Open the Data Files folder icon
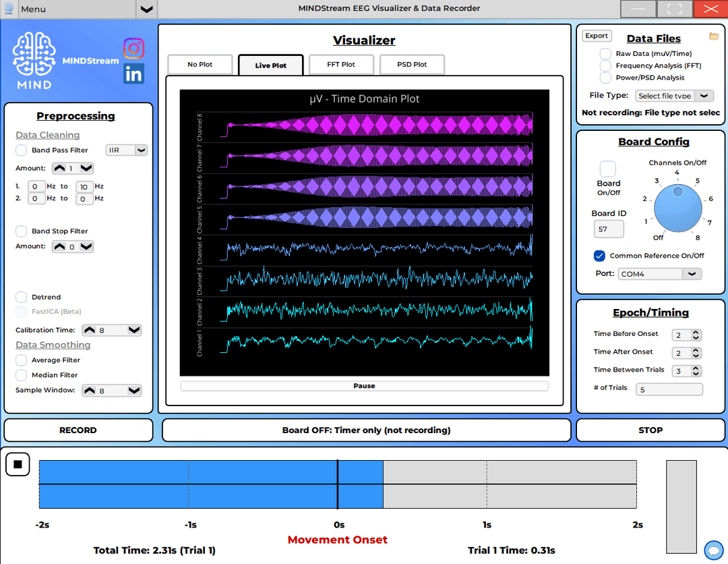The height and width of the screenshot is (564, 728). (x=714, y=36)
